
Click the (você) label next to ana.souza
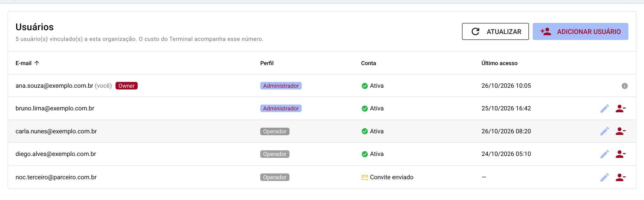click(103, 86)
